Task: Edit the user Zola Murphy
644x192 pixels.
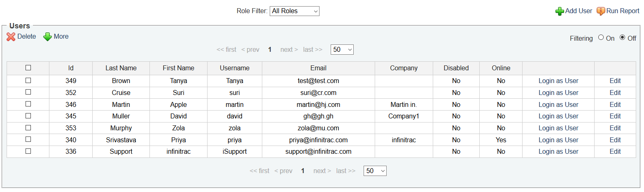Action: [615, 128]
